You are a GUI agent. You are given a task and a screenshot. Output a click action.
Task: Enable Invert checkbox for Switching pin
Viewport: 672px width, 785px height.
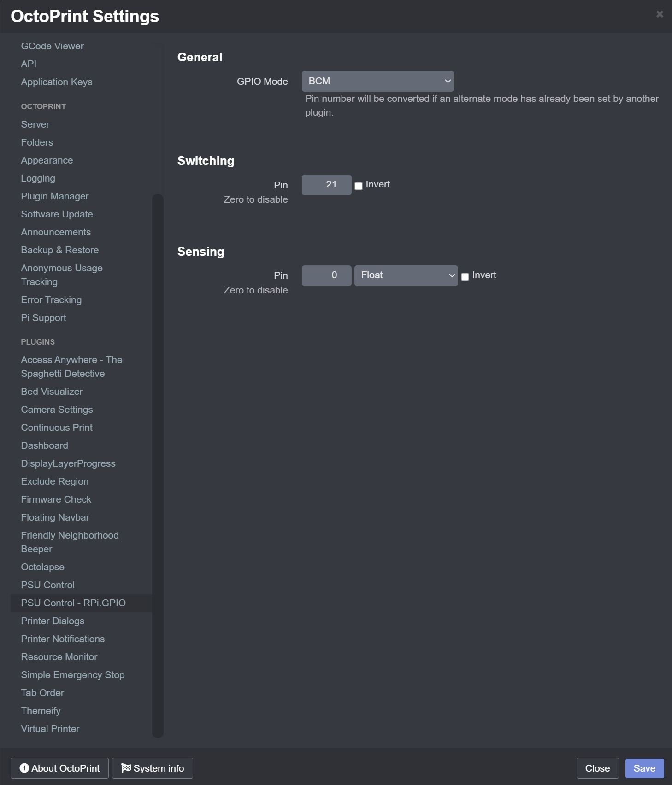359,186
